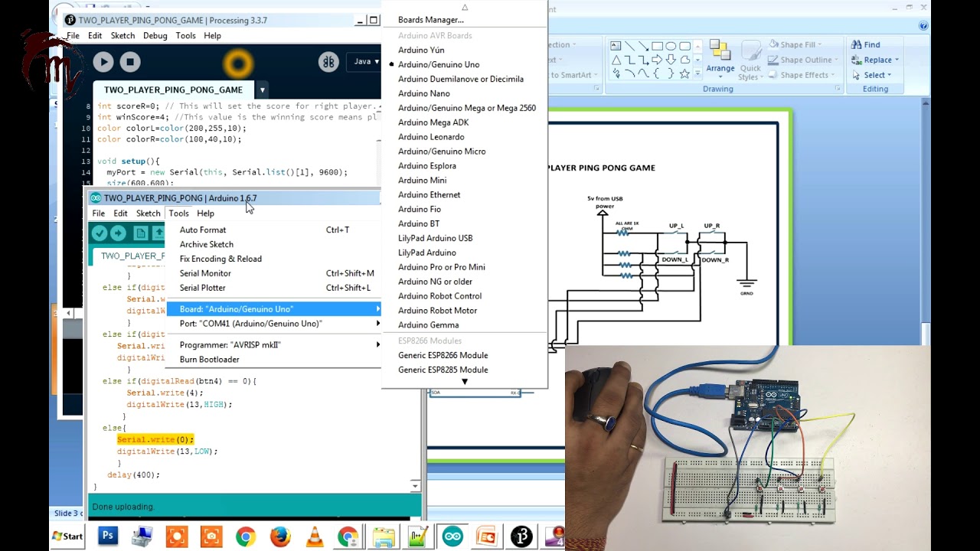980x551 pixels.
Task: Expand the shapes gallery More arrow
Action: [697, 73]
